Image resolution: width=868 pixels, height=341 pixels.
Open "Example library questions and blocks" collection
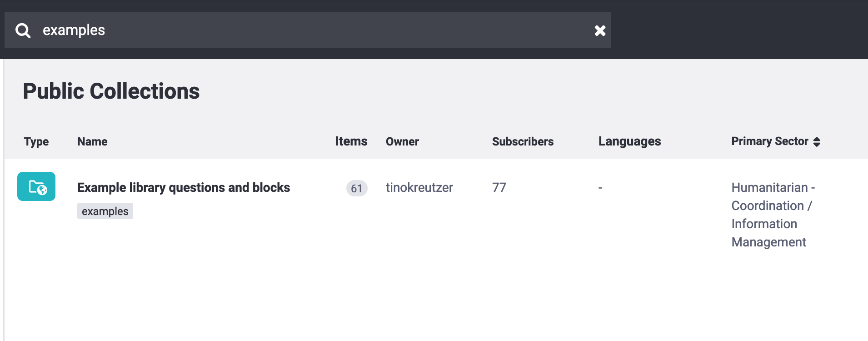(183, 187)
